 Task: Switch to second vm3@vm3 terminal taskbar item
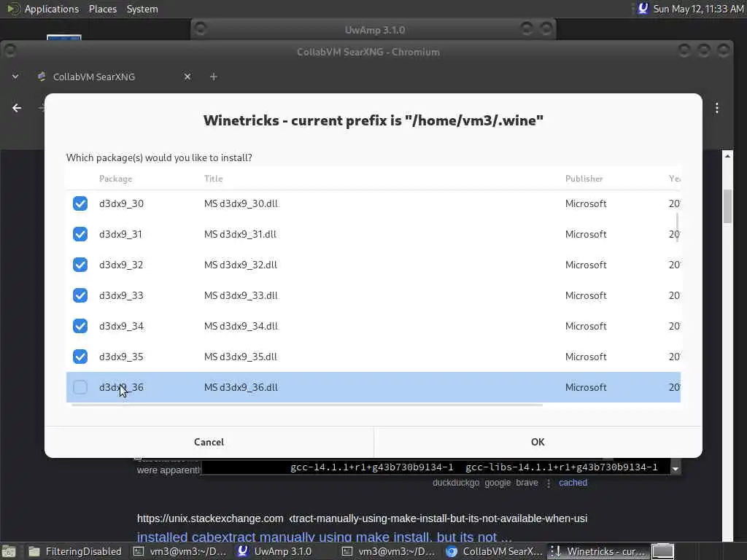pyautogui.click(x=388, y=551)
